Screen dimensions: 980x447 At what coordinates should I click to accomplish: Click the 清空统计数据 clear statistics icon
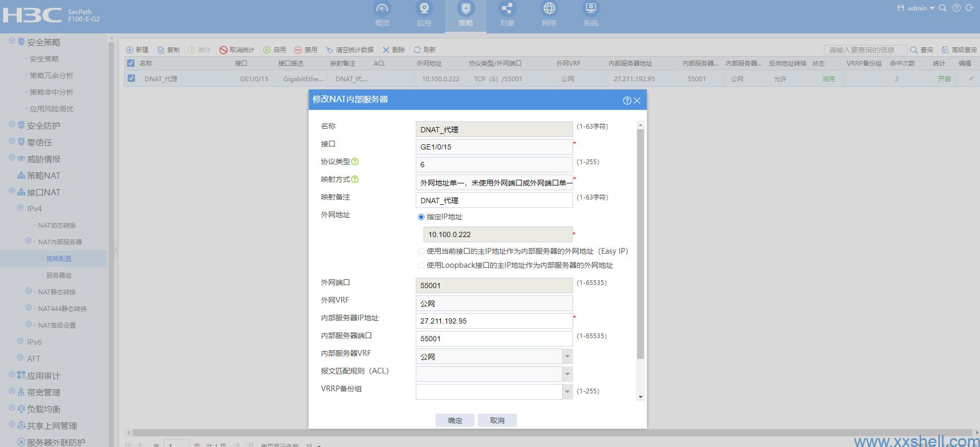(x=330, y=50)
